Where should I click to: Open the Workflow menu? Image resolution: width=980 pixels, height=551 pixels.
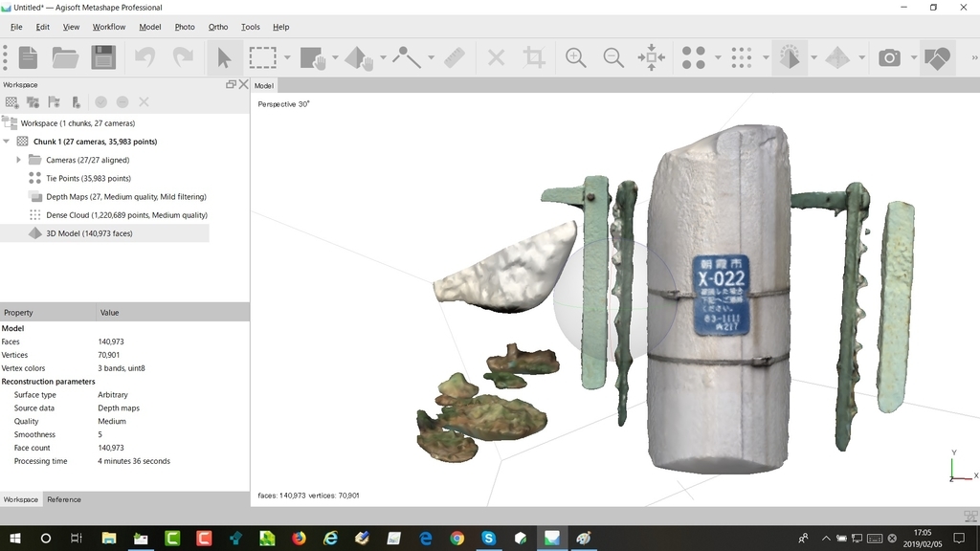[109, 27]
